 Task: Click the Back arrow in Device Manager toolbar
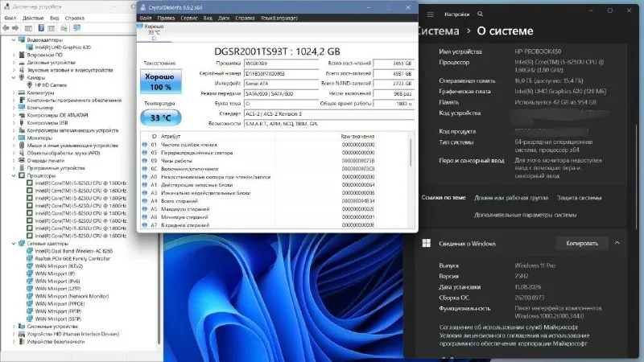[x=6, y=28]
